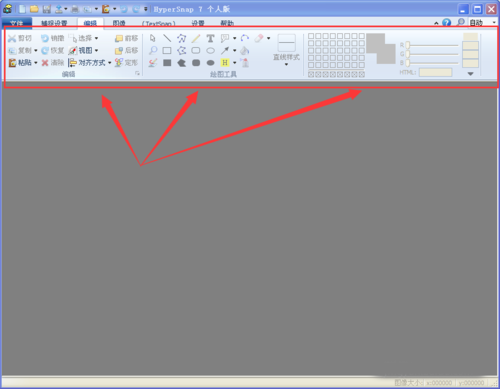Screen dimensions: 500x389
Task: Open the 文件 (File) menu tab
Action: pyautogui.click(x=17, y=23)
